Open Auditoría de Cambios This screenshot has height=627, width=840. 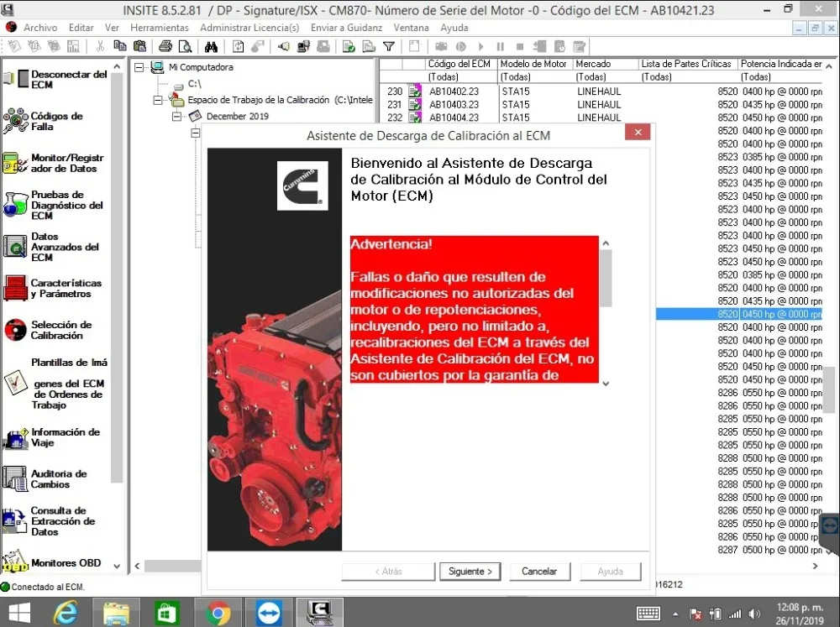[x=45, y=478]
